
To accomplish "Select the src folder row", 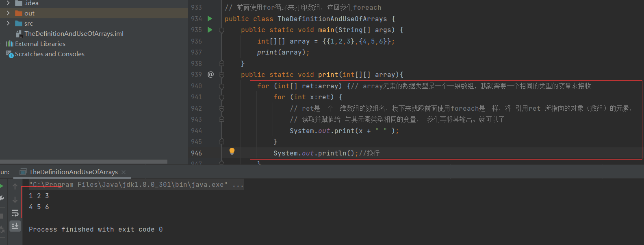I will [94, 24].
